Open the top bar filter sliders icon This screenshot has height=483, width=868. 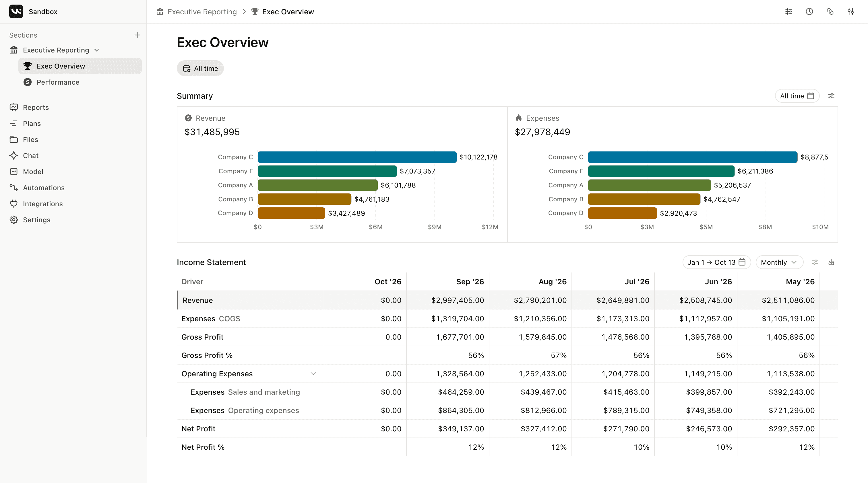[789, 11]
